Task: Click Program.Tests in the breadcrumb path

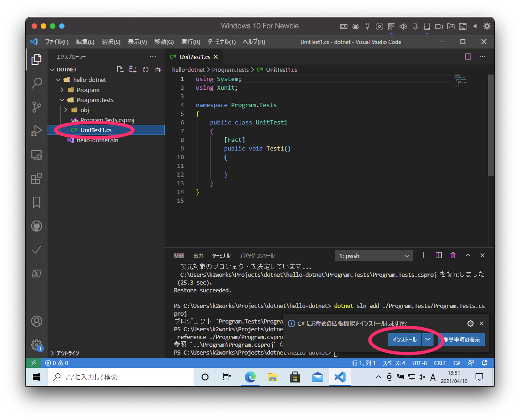Action: coord(231,70)
